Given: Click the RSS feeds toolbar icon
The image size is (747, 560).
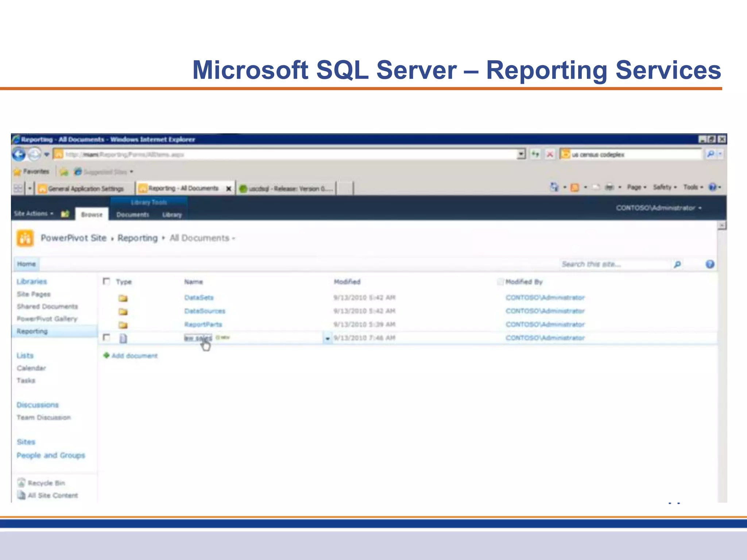Looking at the screenshot, I should 575,187.
